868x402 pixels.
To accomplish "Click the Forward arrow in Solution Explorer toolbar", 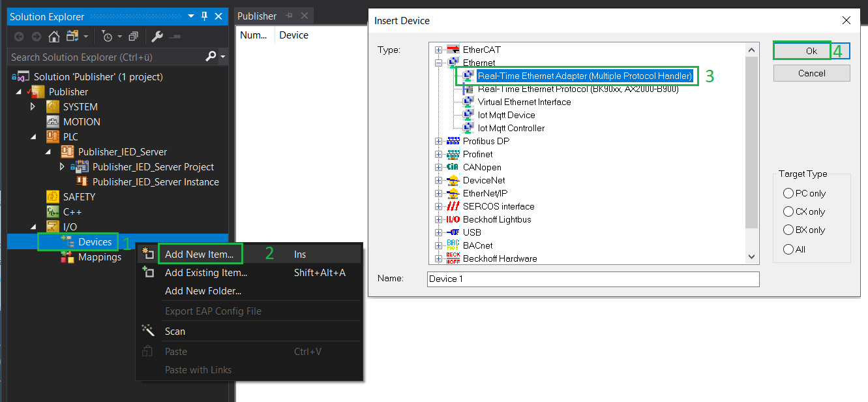I will coord(36,37).
